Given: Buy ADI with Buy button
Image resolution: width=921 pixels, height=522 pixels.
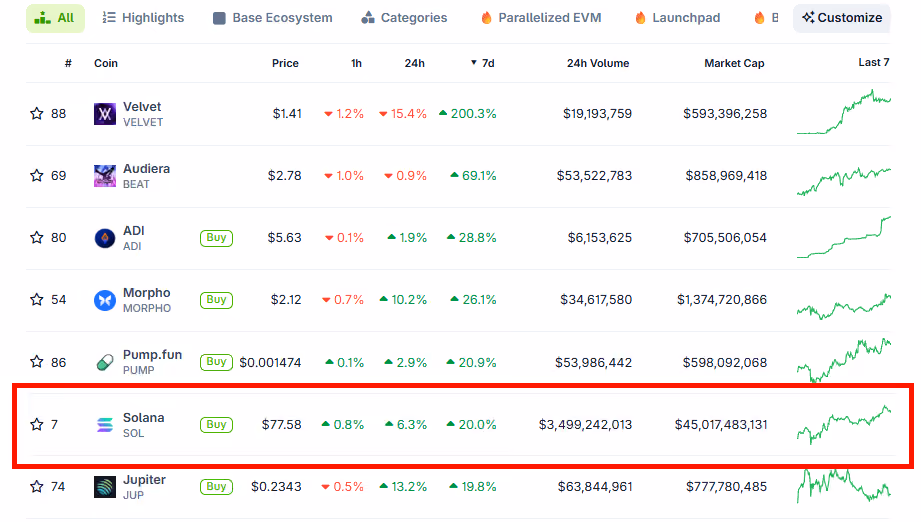Looking at the screenshot, I should click(x=216, y=238).
